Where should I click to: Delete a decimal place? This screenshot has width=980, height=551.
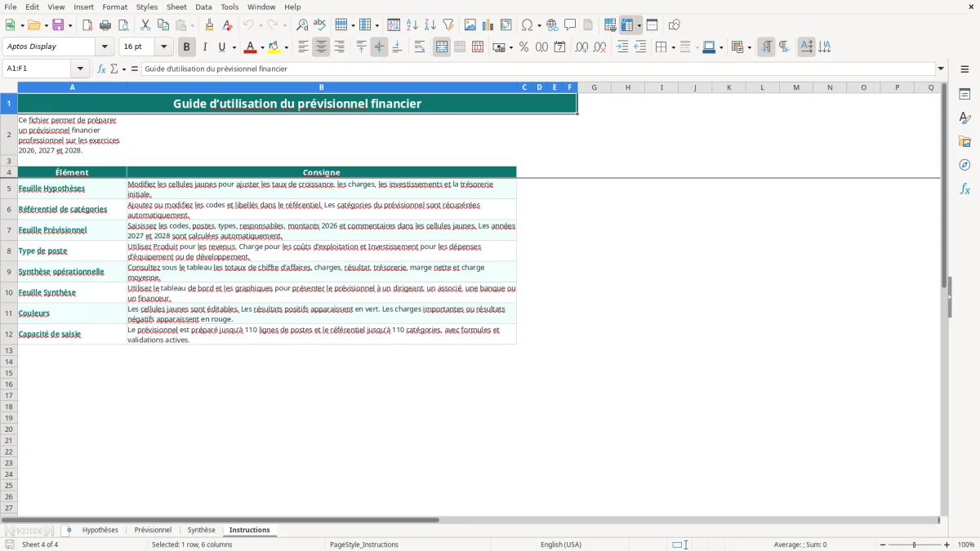coord(599,47)
